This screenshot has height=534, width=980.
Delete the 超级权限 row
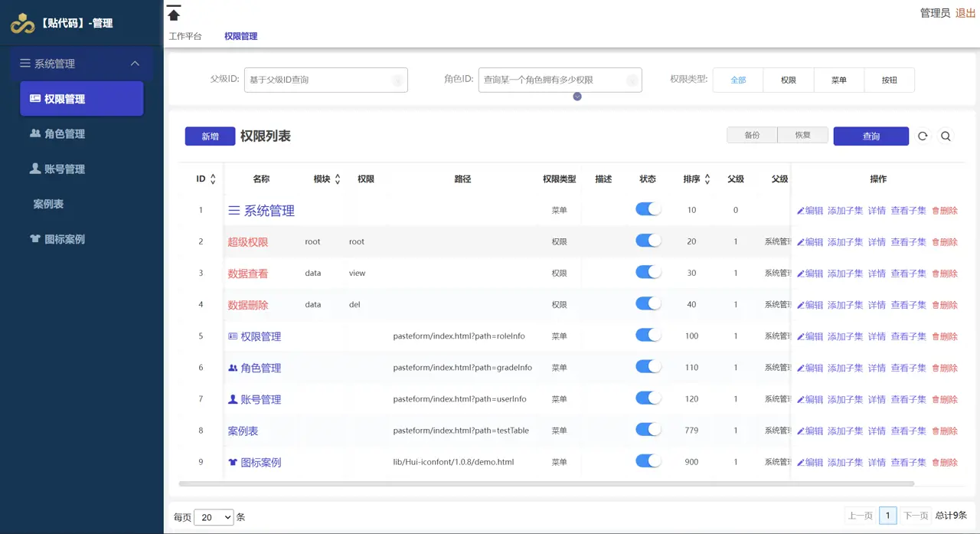pyautogui.click(x=945, y=242)
